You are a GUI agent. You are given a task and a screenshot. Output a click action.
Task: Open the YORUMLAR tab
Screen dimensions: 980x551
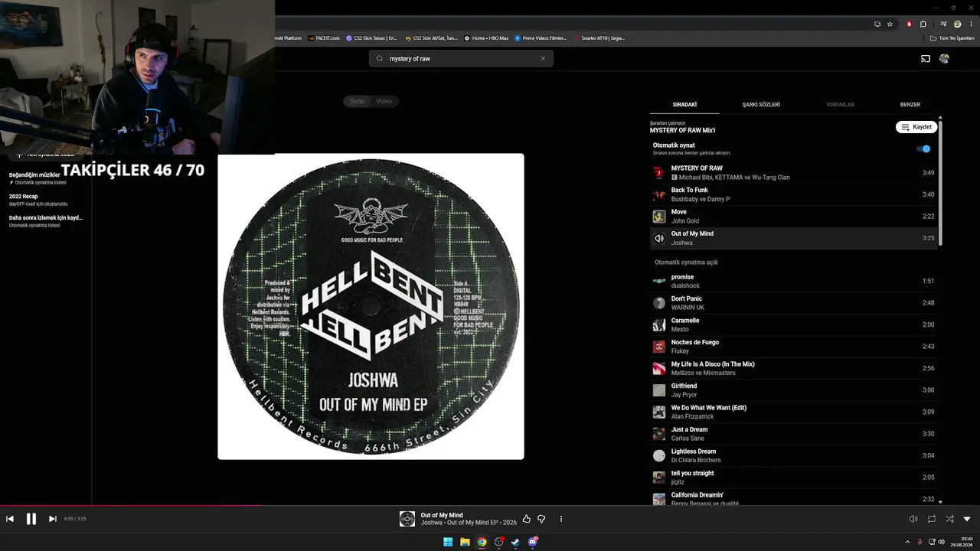[840, 105]
